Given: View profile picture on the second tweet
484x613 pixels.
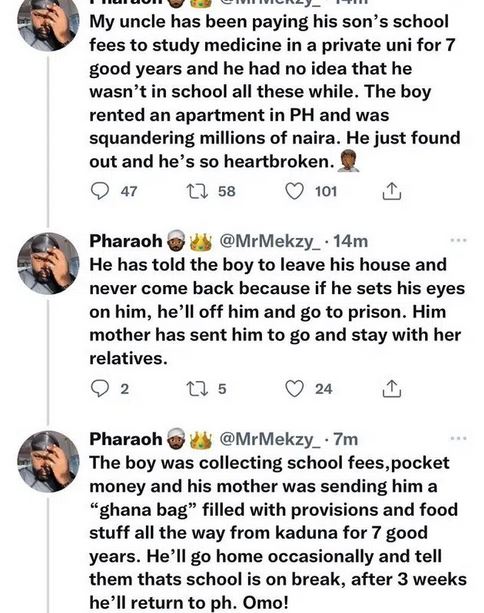Looking at the screenshot, I should point(48,263).
